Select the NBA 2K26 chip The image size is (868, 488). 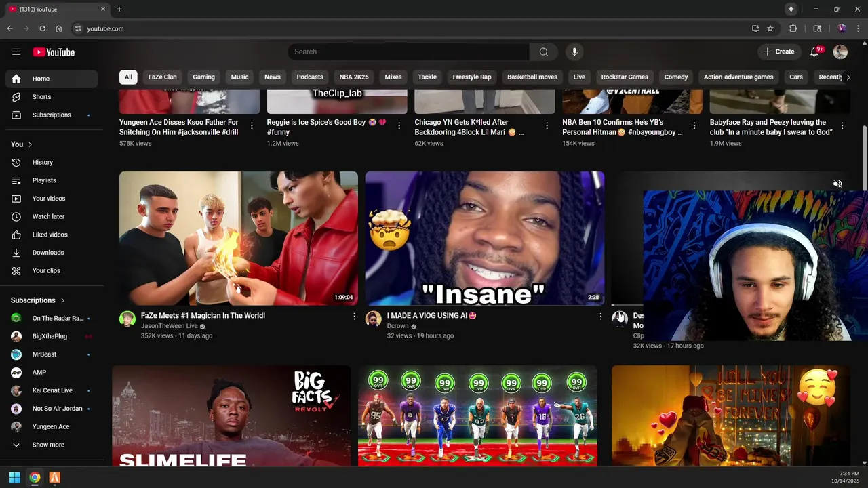coord(354,77)
